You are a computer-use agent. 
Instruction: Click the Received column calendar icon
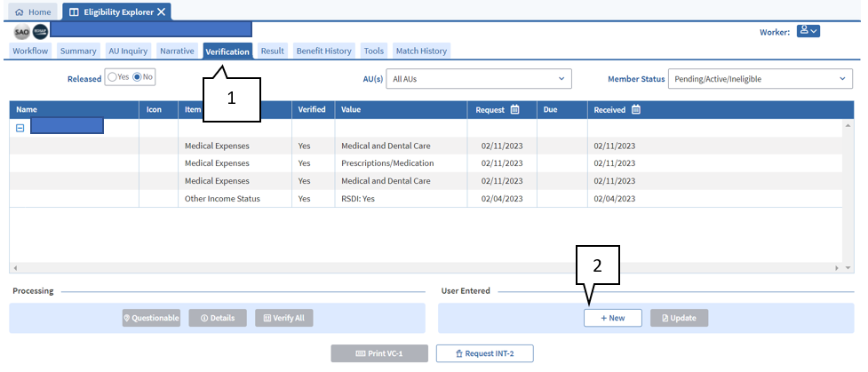(x=636, y=109)
